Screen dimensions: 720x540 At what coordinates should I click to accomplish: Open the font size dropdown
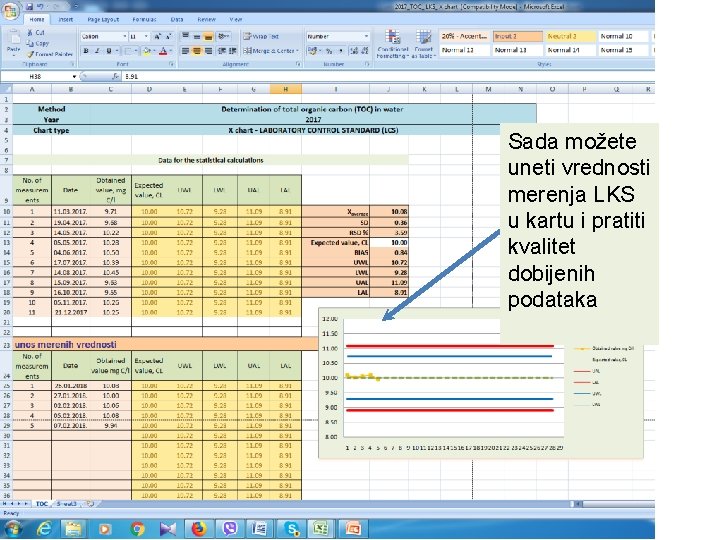click(x=146, y=36)
